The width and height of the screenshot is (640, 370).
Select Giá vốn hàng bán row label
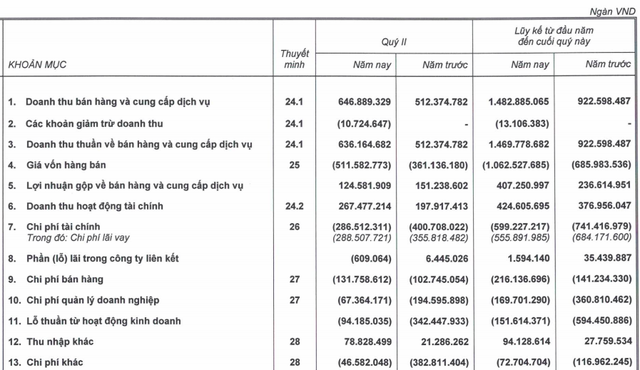pyautogui.click(x=66, y=165)
